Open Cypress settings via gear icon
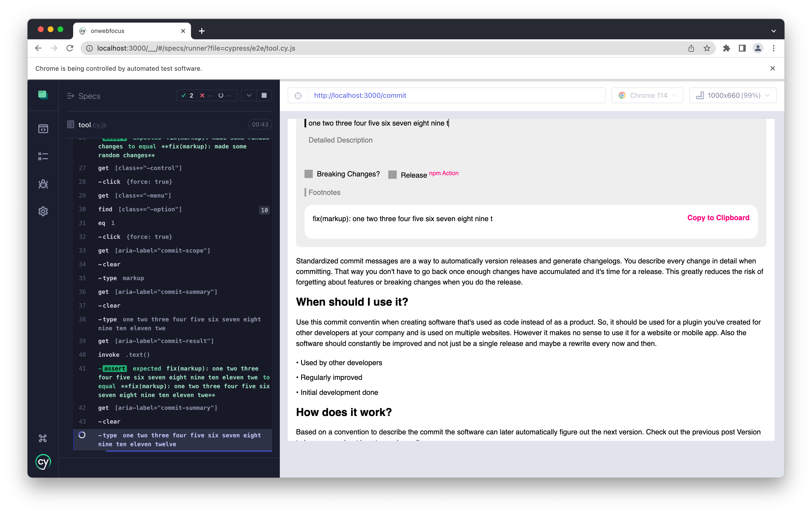 click(43, 211)
